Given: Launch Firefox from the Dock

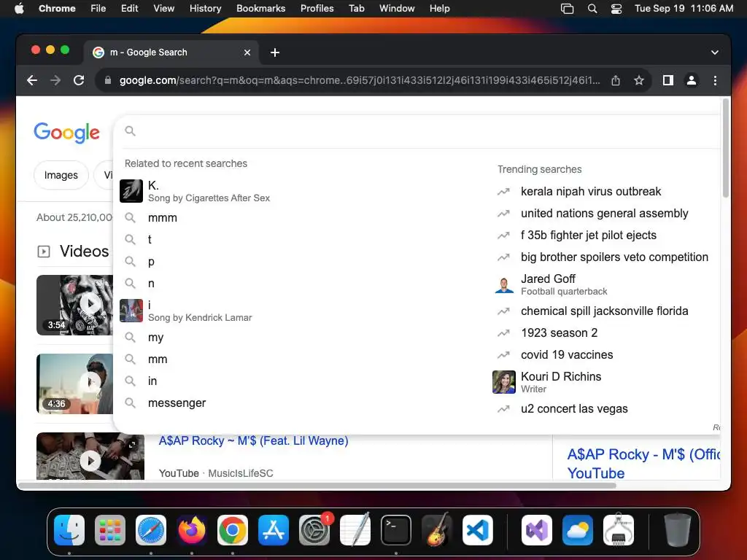Looking at the screenshot, I should click(x=192, y=530).
